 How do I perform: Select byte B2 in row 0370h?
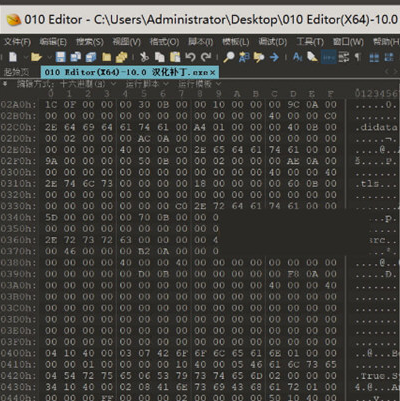point(144,251)
